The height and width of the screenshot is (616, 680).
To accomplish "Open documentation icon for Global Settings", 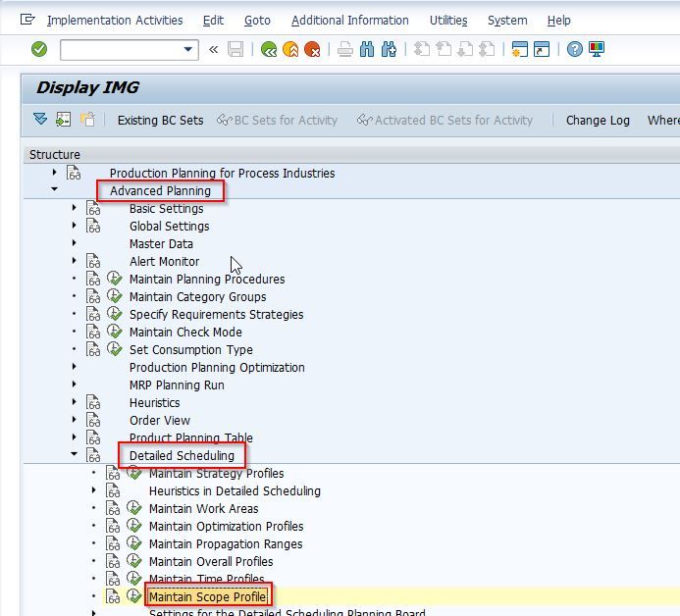I will (93, 226).
